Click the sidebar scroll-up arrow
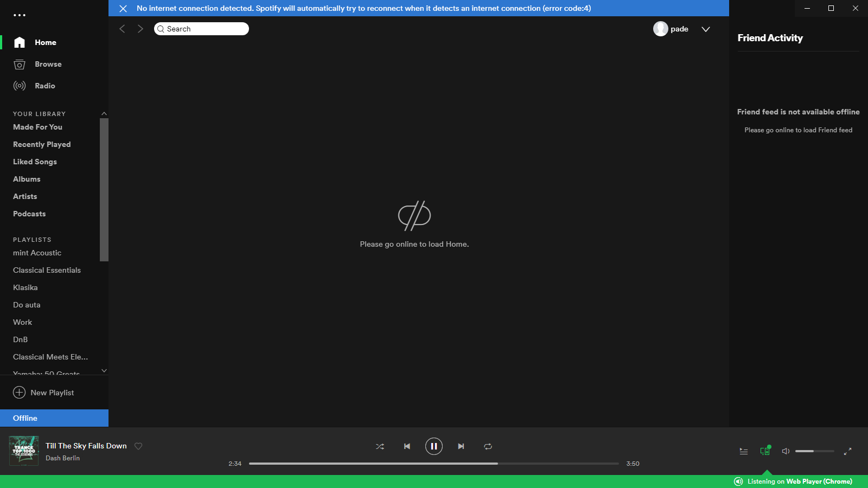Screen dimensions: 868x488 104,113
